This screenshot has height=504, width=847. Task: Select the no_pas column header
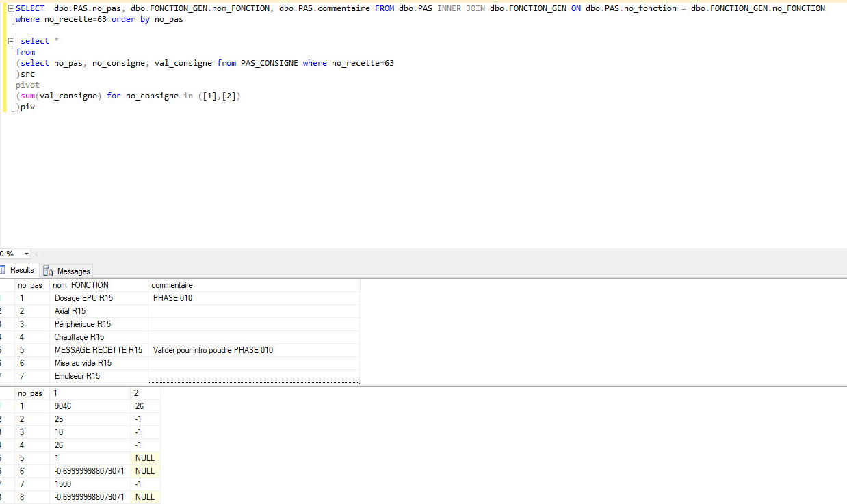tap(30, 285)
